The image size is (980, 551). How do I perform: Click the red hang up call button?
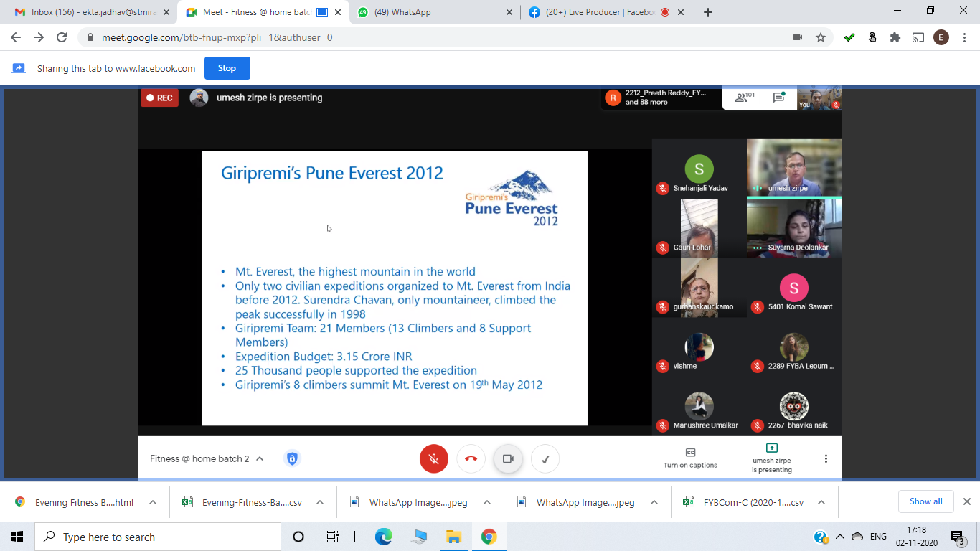coord(471,458)
